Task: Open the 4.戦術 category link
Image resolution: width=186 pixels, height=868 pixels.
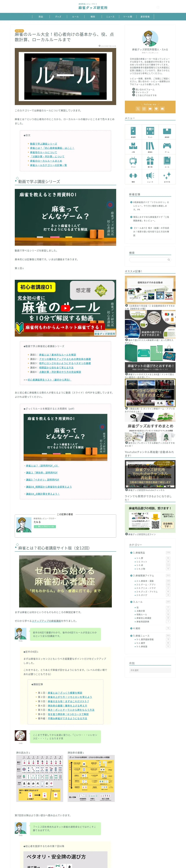Action: click(137, 628)
